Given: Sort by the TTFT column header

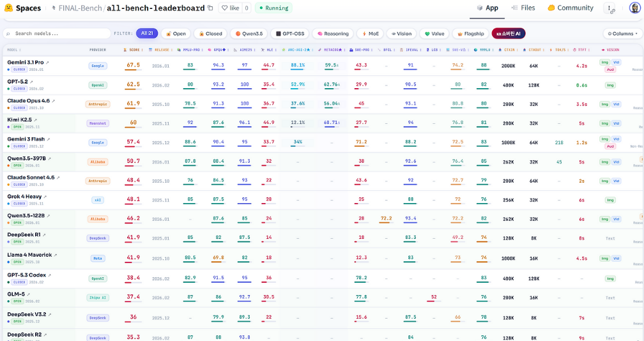Looking at the screenshot, I should [x=581, y=50].
